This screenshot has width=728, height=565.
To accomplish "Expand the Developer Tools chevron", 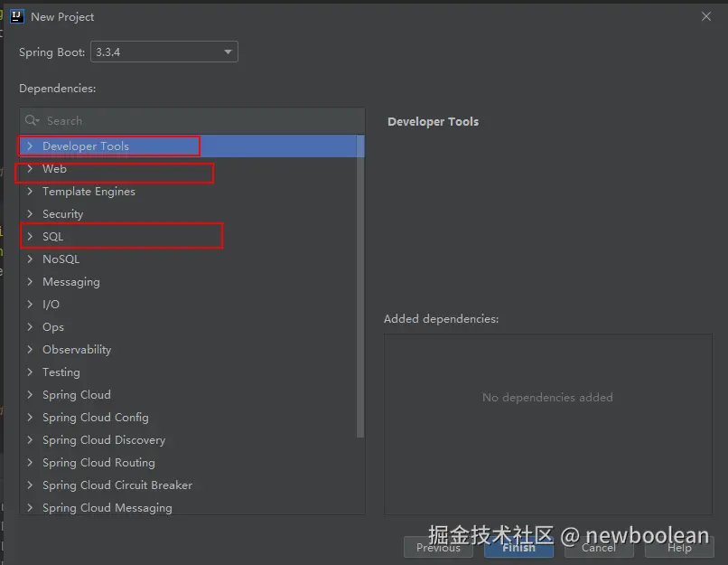I will pos(30,146).
